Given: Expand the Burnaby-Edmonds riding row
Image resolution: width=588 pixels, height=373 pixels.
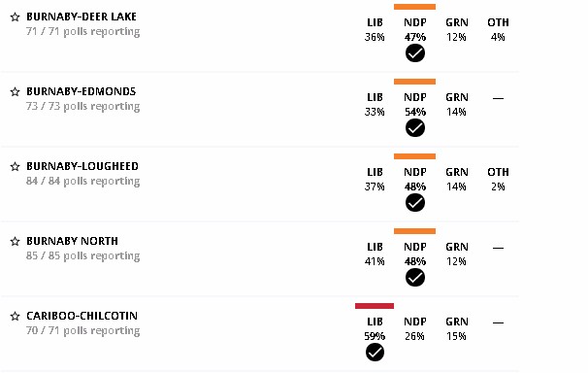Looking at the screenshot, I should tap(259, 109).
